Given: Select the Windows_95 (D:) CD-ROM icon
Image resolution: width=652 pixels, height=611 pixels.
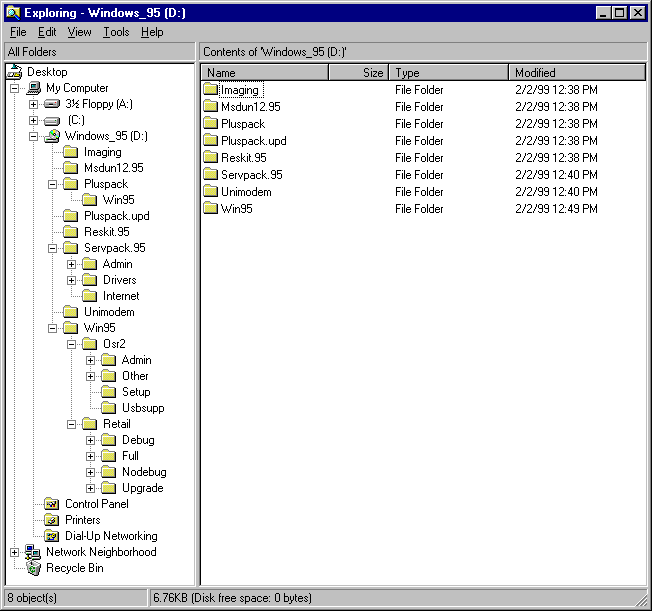Looking at the screenshot, I should pyautogui.click(x=52, y=136).
